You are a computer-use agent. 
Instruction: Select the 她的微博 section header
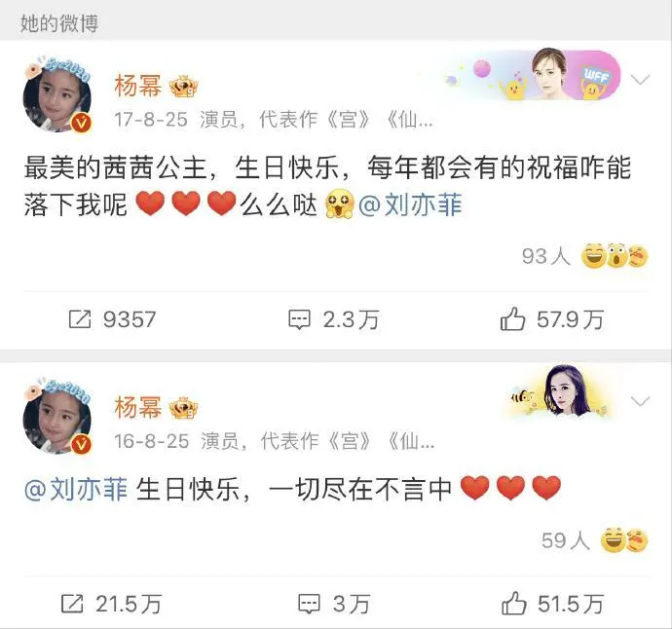[59, 23]
